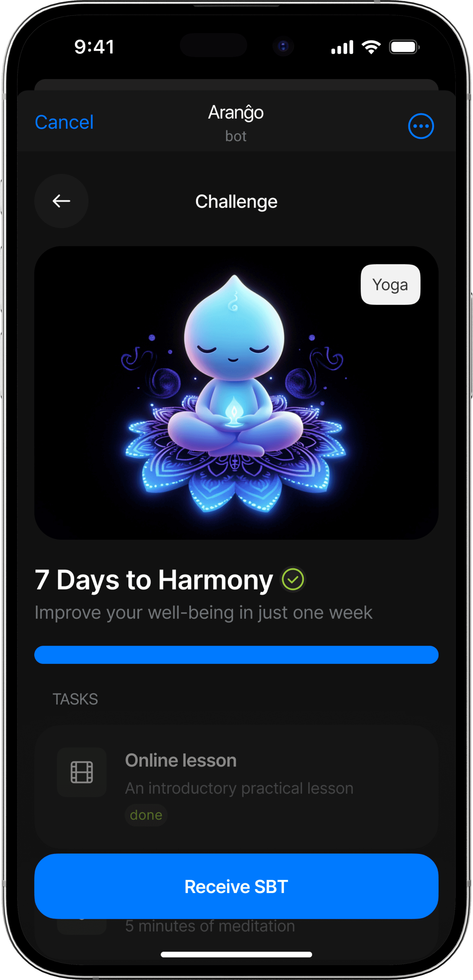Screen dimensions: 473x980
Task: Open the meditating droplet challenge image
Action: point(236,393)
